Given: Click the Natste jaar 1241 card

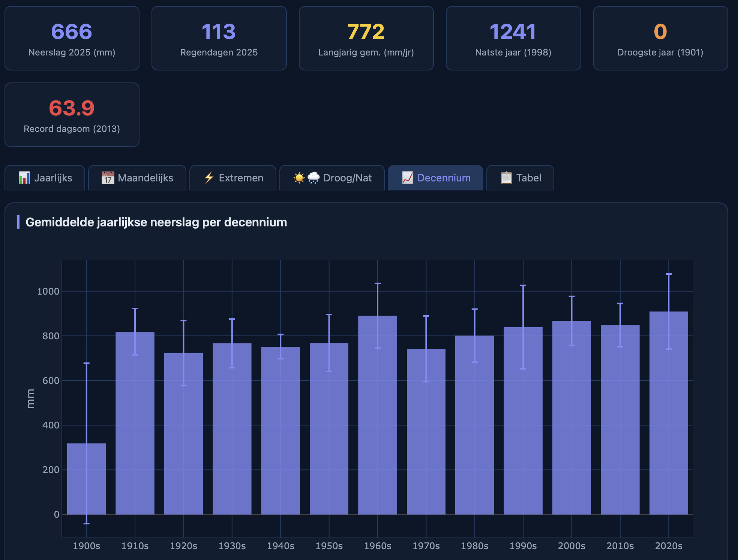Looking at the screenshot, I should [x=513, y=38].
